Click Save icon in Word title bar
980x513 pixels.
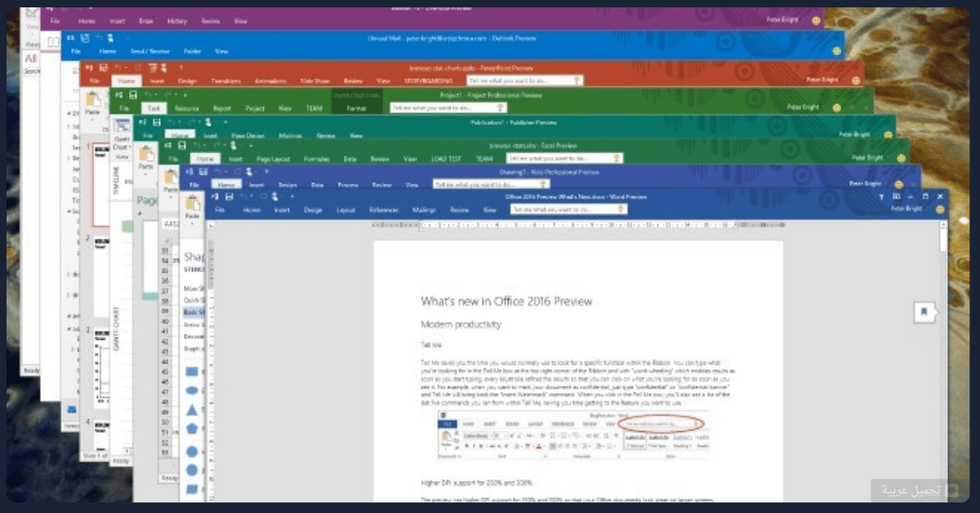[x=229, y=197]
